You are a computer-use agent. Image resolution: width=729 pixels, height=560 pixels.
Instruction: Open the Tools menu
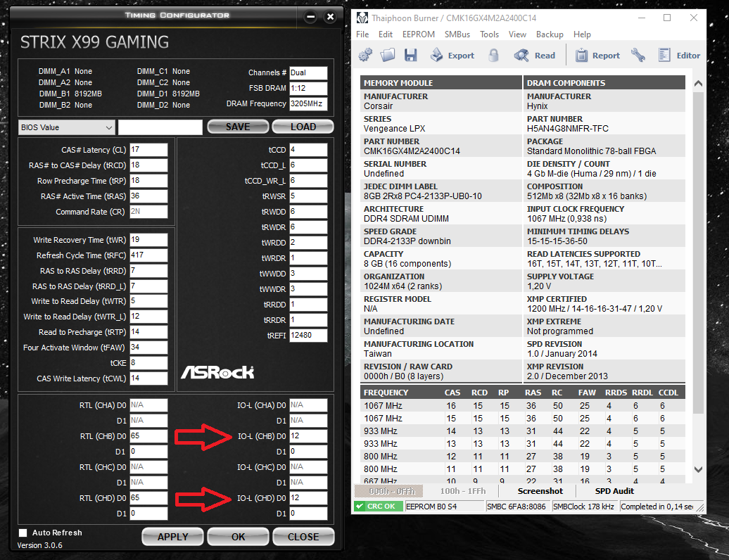(x=489, y=34)
